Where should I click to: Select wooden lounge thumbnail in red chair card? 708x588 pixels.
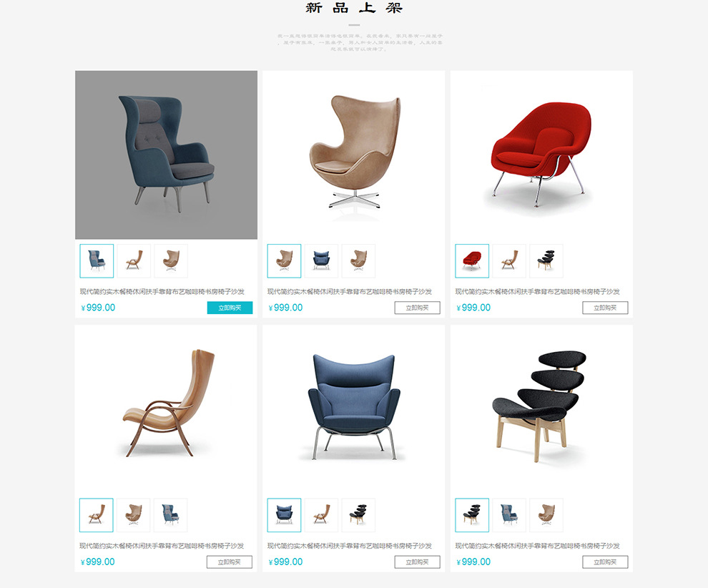click(x=509, y=261)
